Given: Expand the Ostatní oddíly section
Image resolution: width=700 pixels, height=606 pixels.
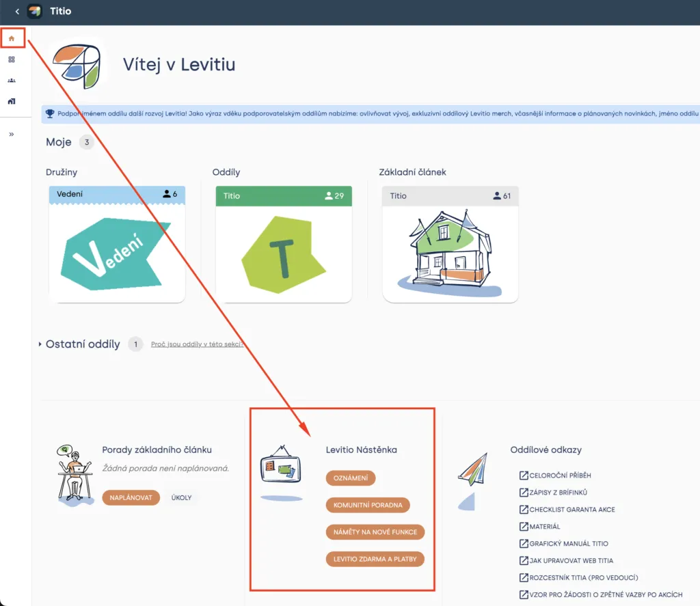Looking at the screenshot, I should coord(40,344).
